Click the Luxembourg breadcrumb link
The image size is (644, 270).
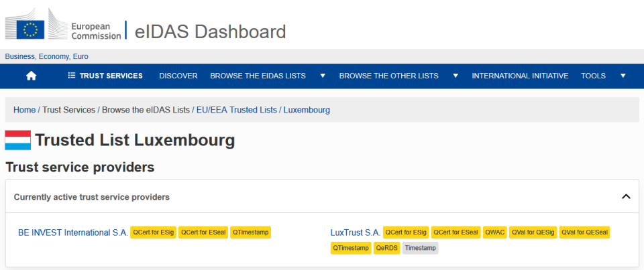coord(307,110)
